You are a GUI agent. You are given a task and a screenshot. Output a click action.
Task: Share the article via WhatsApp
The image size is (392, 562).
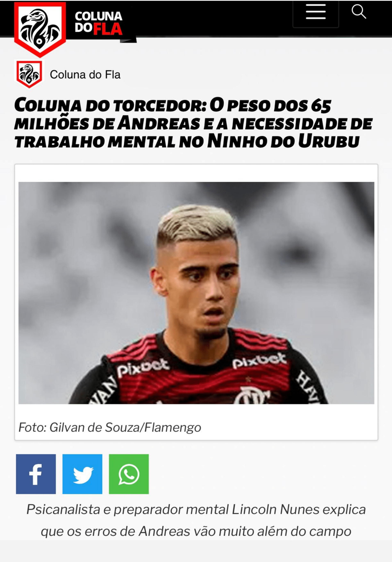point(129,474)
